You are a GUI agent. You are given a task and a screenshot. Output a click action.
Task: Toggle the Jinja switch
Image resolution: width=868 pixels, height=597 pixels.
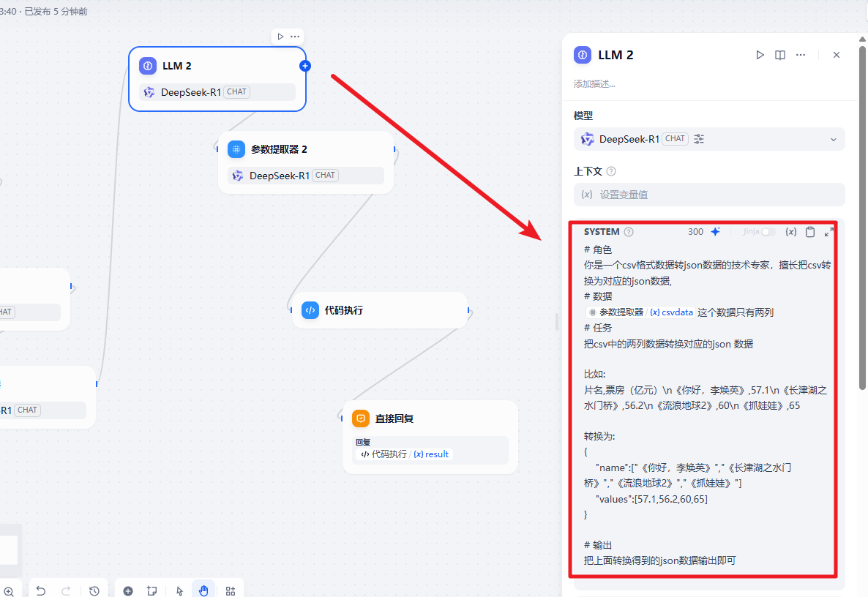[768, 232]
